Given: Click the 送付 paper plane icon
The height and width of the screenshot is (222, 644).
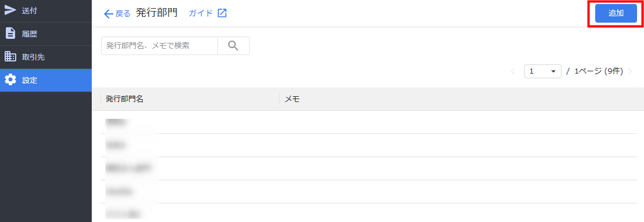Looking at the screenshot, I should pos(10,10).
